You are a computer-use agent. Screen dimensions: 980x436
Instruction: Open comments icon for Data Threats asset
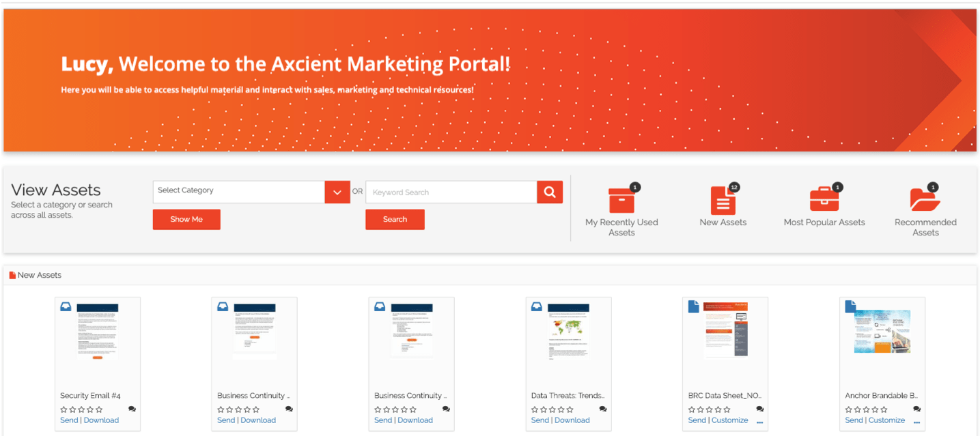coord(603,409)
